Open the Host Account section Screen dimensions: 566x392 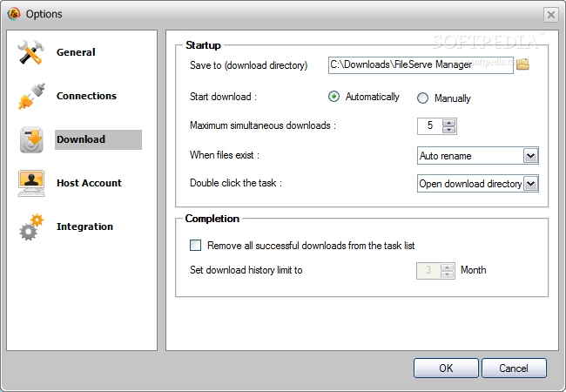tap(89, 183)
